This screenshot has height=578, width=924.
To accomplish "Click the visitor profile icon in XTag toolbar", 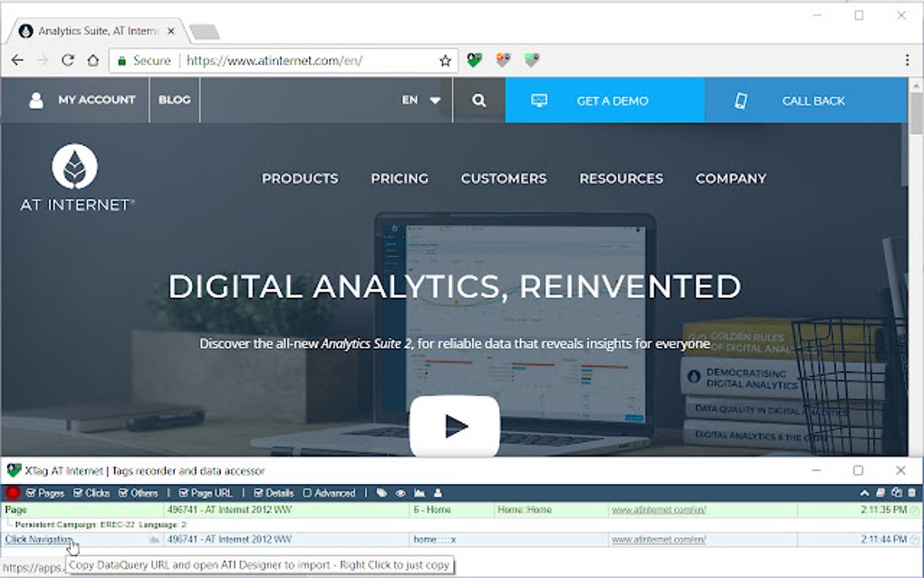I will click(438, 493).
